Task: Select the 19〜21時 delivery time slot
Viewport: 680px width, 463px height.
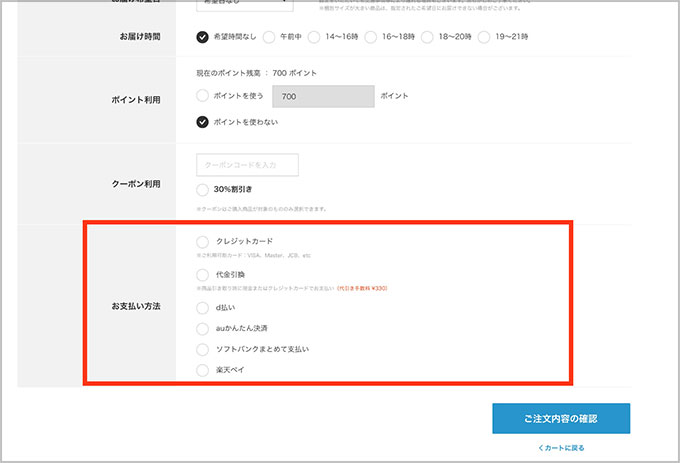Action: 483,37
